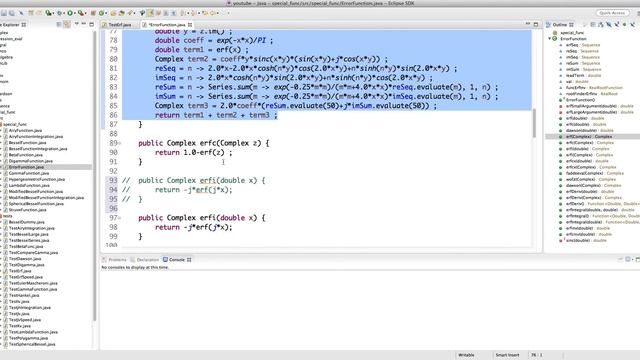Screen dimensions: 640x360
Task: Open AiryFunction.java in the Package Explorer
Action: tap(25, 131)
